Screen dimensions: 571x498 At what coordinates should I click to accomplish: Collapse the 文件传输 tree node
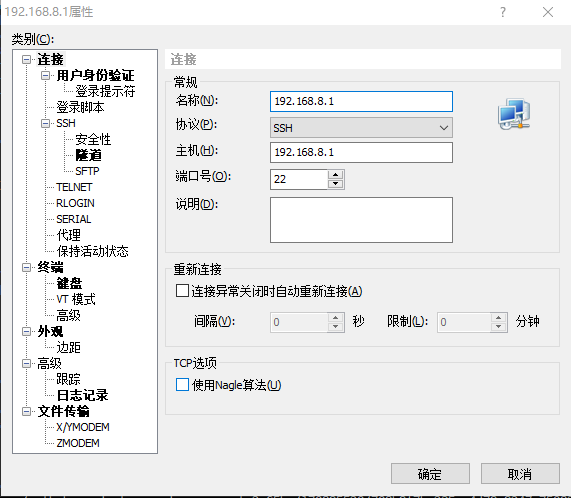[x=26, y=411]
